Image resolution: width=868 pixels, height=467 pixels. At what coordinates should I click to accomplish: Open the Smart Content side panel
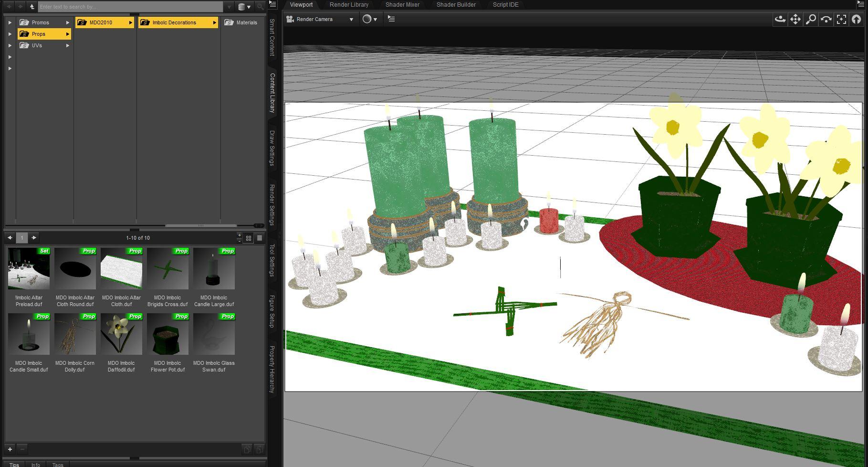coord(272,37)
